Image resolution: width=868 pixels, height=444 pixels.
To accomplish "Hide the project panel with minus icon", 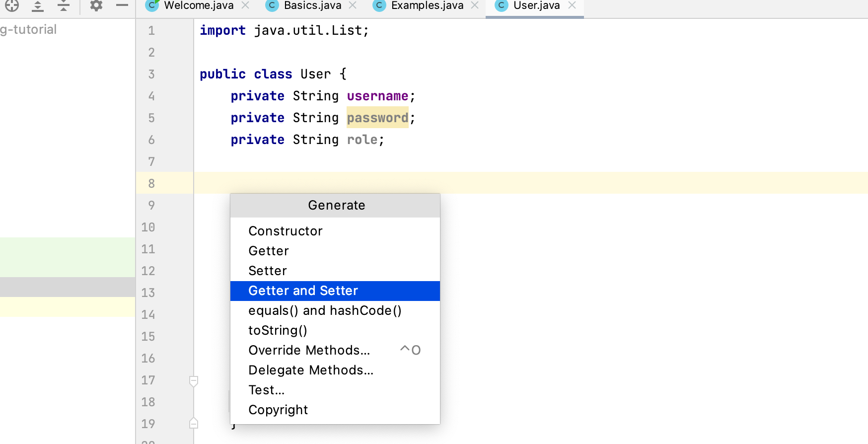I will [122, 5].
